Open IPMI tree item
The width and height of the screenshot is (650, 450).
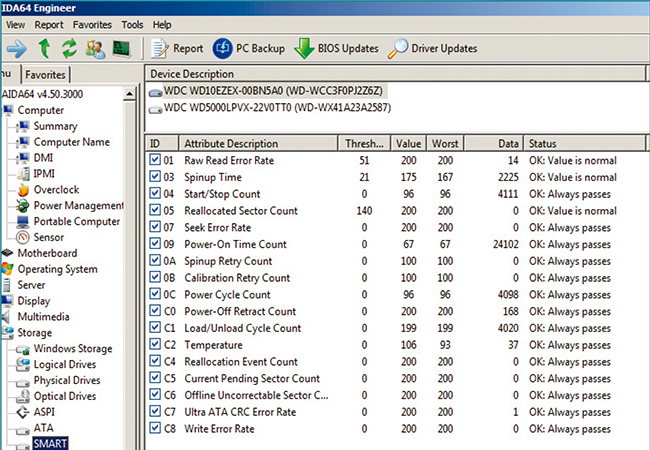click(44, 174)
